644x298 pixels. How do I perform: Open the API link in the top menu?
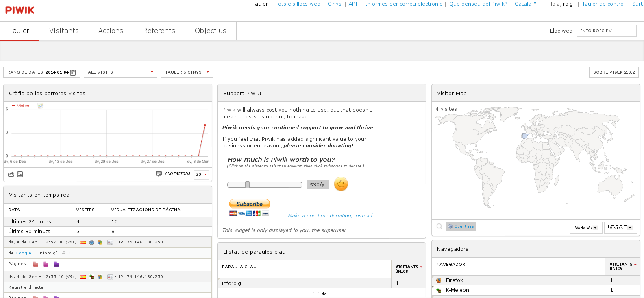tap(353, 4)
